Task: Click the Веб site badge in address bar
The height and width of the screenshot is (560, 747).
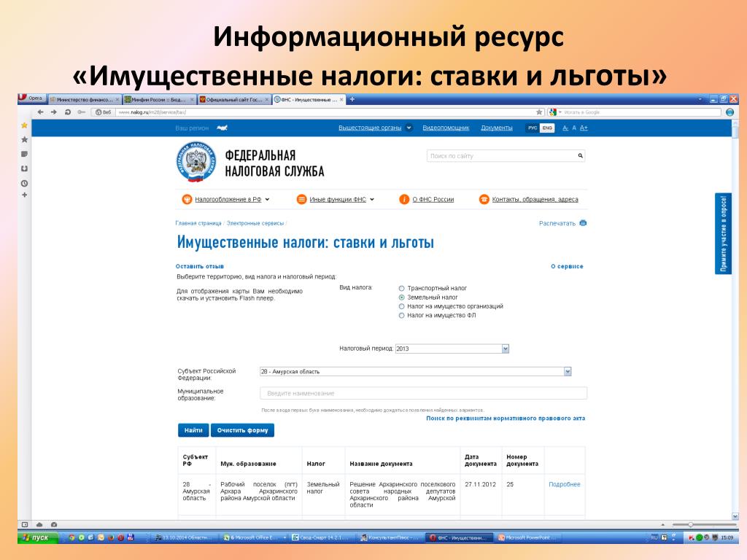Action: (103, 112)
